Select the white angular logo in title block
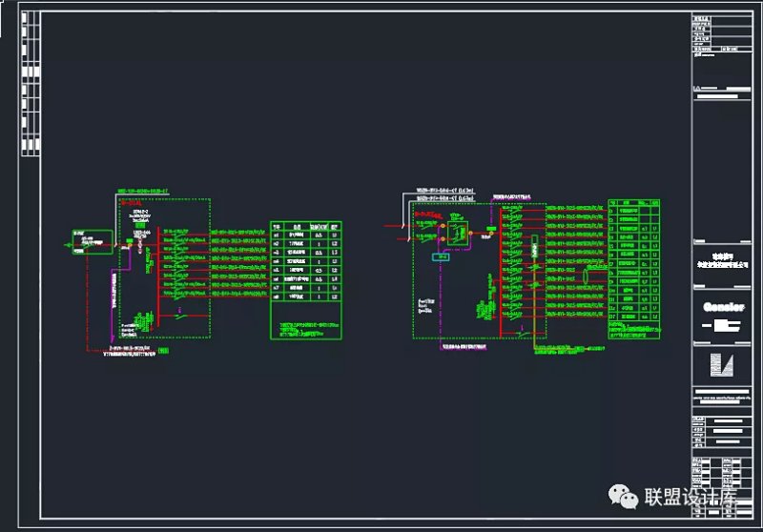This screenshot has height=532, width=763. tap(722, 366)
